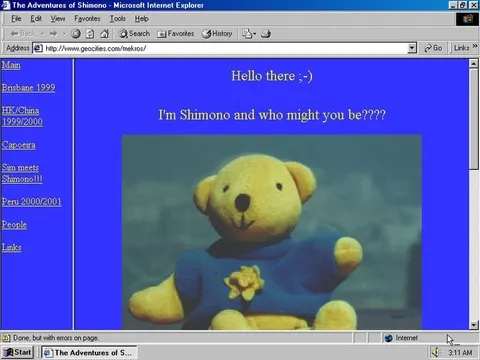Viewport: 480px width, 360px height.
Task: Open the View menu
Action: [58, 19]
